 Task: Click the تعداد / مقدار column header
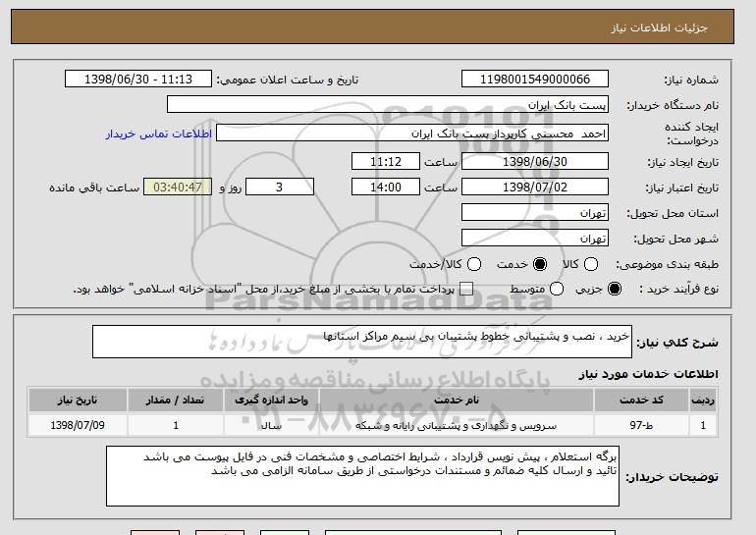(x=176, y=401)
